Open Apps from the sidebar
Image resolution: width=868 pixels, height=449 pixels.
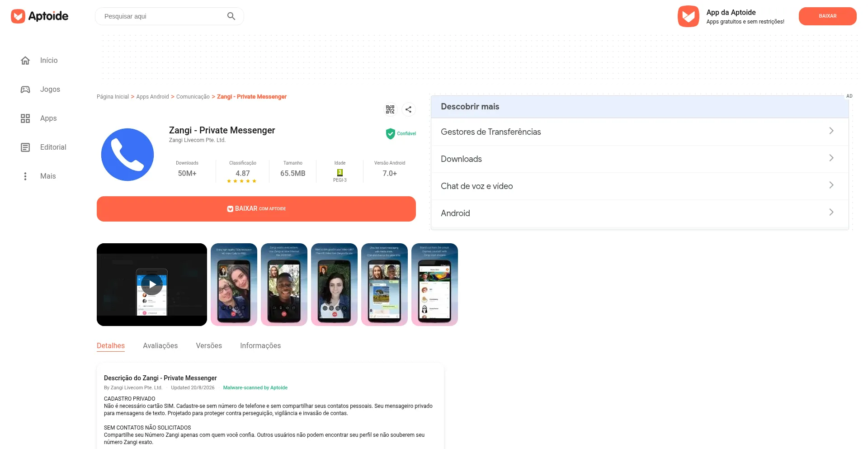pyautogui.click(x=48, y=118)
